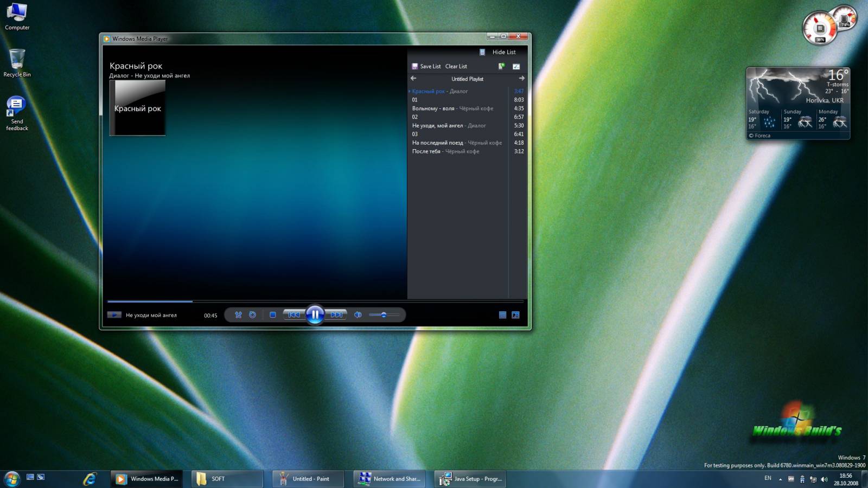Open the list options checkmark icon
This screenshot has height=488, width=868.
click(516, 66)
